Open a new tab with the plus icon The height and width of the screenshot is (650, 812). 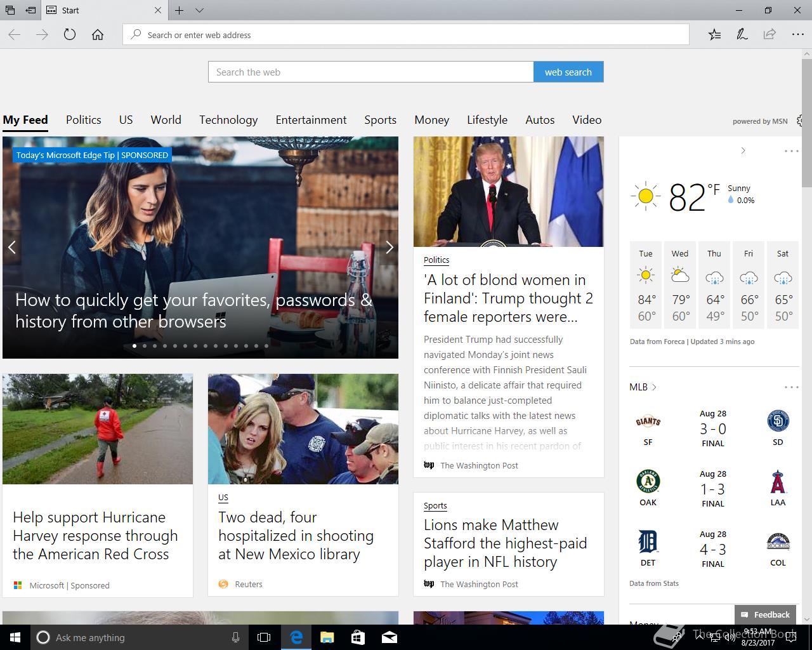[x=180, y=10]
